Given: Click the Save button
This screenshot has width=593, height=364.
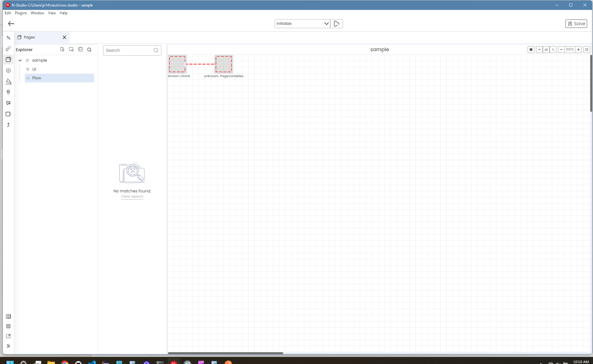Looking at the screenshot, I should pos(576,24).
